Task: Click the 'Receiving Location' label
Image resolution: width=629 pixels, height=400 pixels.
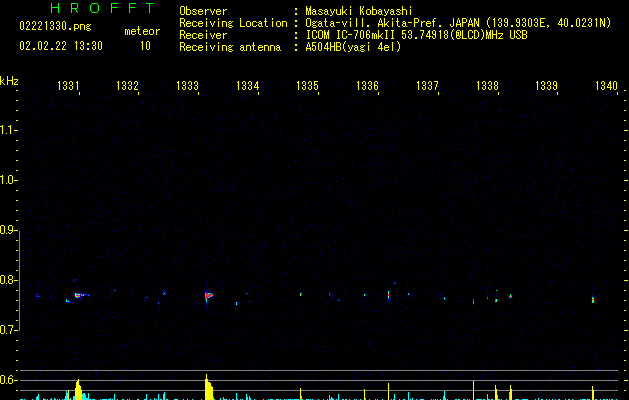Action: [233, 23]
